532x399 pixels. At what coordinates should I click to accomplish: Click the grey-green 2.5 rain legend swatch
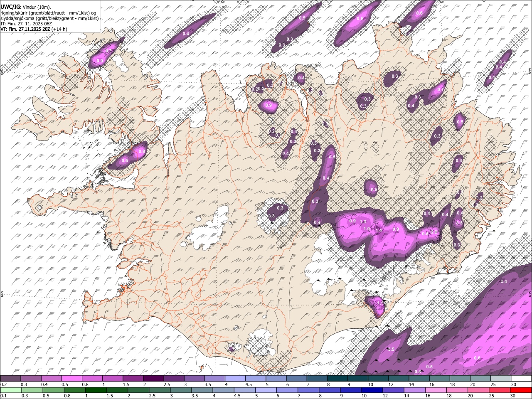[x=160, y=390]
